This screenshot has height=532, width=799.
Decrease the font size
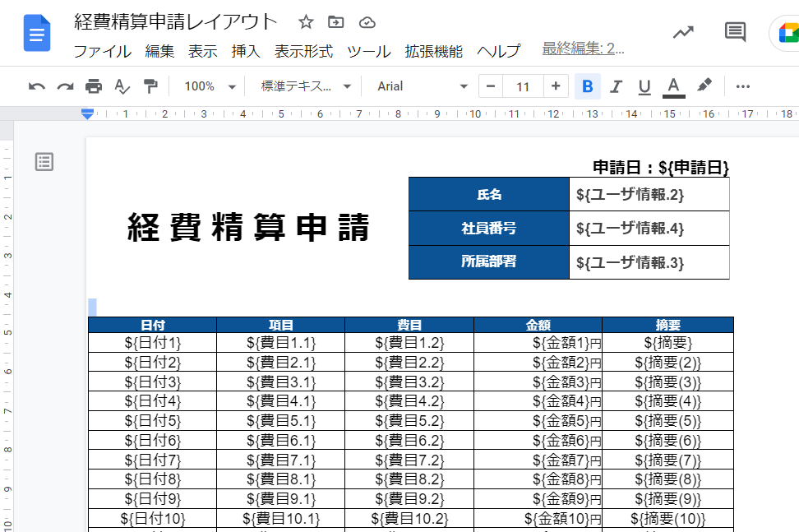pyautogui.click(x=491, y=86)
